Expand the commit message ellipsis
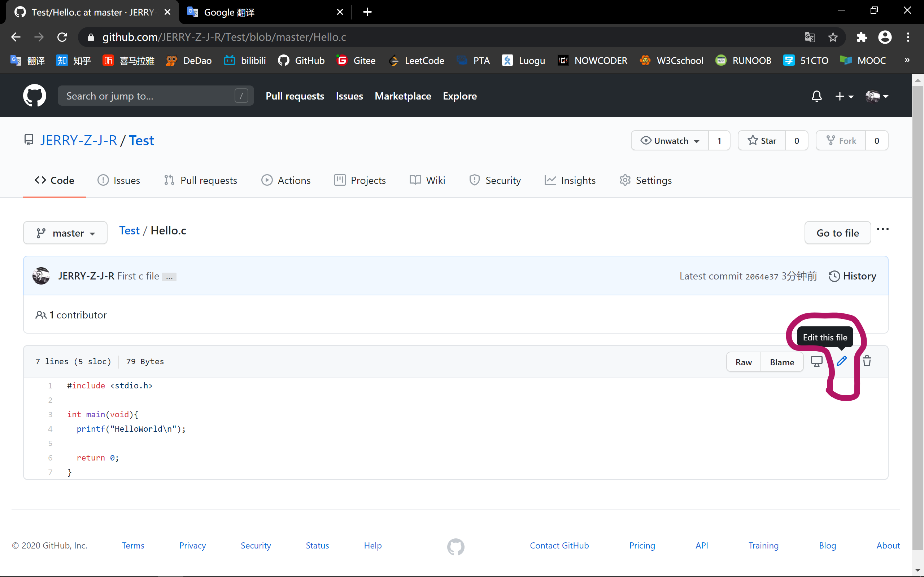Viewport: 924px width, 577px height. point(169,277)
